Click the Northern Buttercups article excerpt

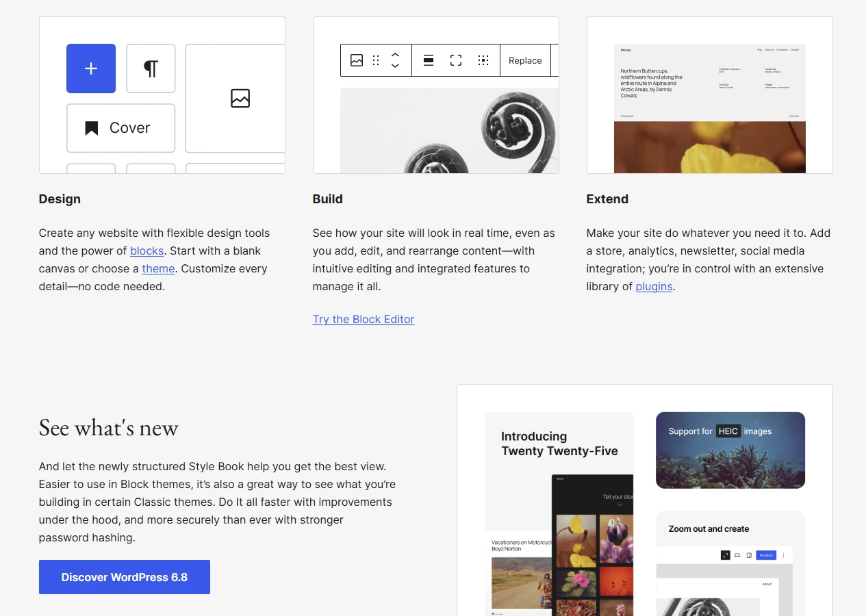pos(652,84)
